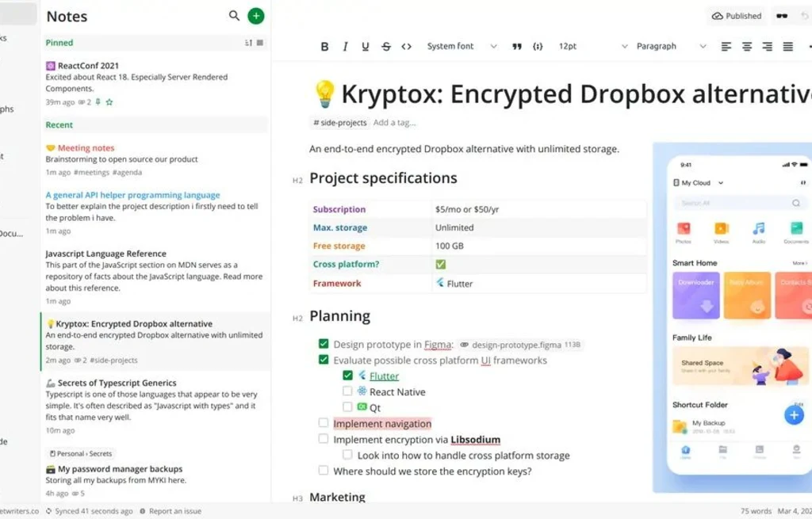Click the Subscription table cell
The width and height of the screenshot is (812, 519).
[370, 209]
